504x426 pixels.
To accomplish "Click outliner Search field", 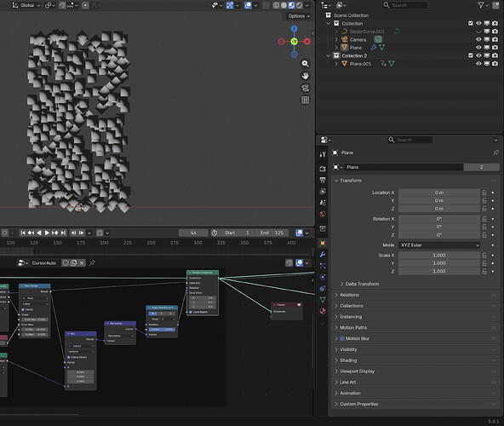I will [x=405, y=5].
